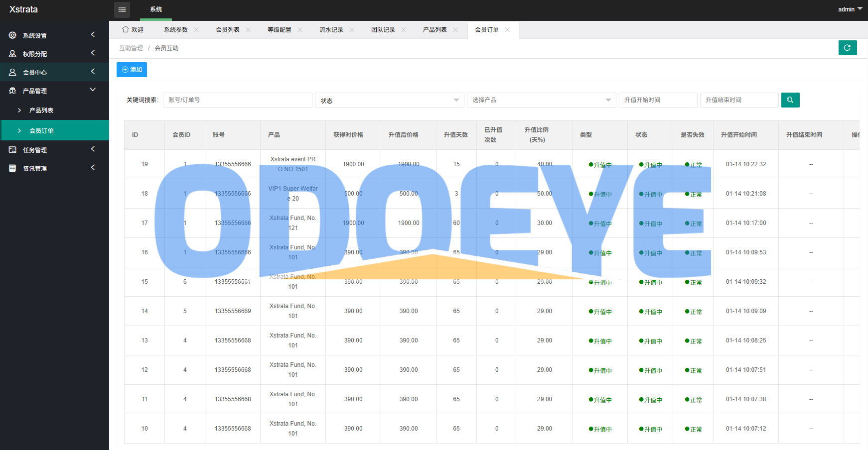Click the blue 添加 button
Image resolution: width=868 pixels, height=450 pixels.
132,70
